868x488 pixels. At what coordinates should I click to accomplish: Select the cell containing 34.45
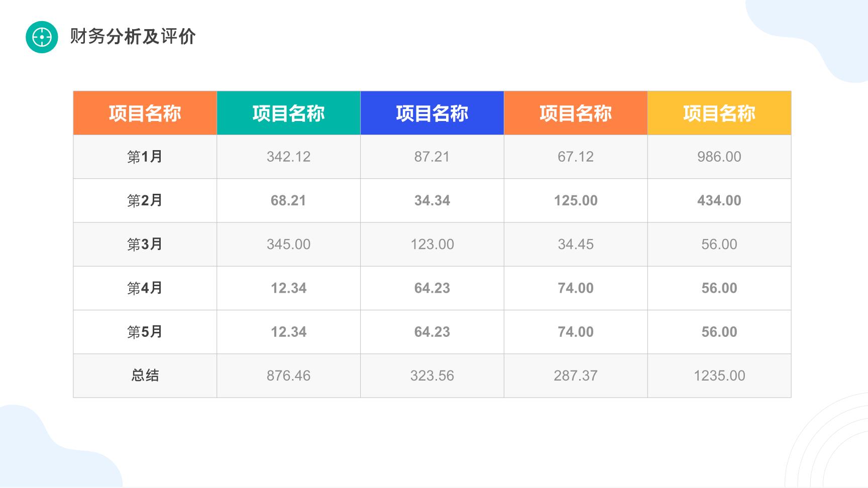point(576,245)
